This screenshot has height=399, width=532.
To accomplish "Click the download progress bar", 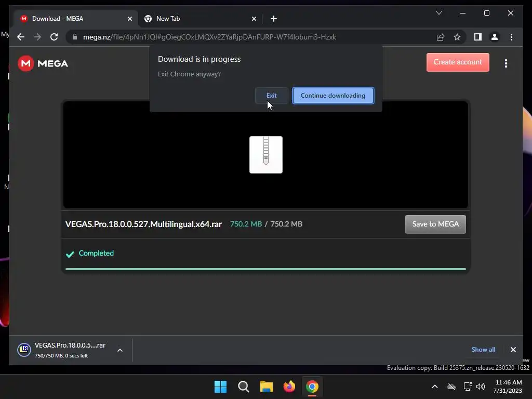I will [265, 269].
